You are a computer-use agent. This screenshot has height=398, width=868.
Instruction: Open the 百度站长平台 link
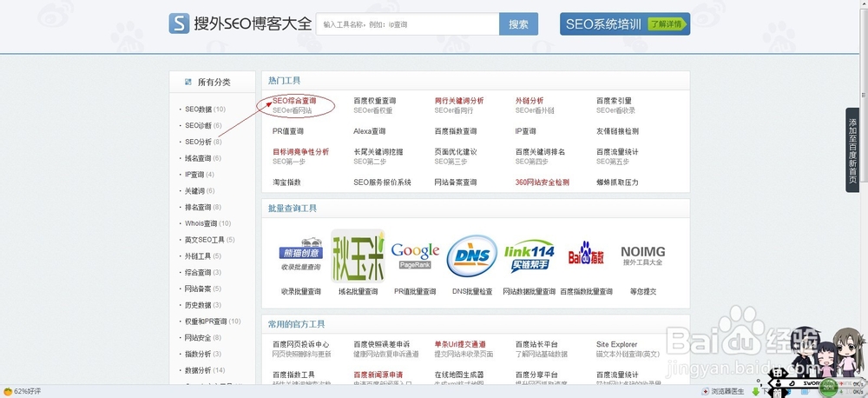pyautogui.click(x=536, y=344)
